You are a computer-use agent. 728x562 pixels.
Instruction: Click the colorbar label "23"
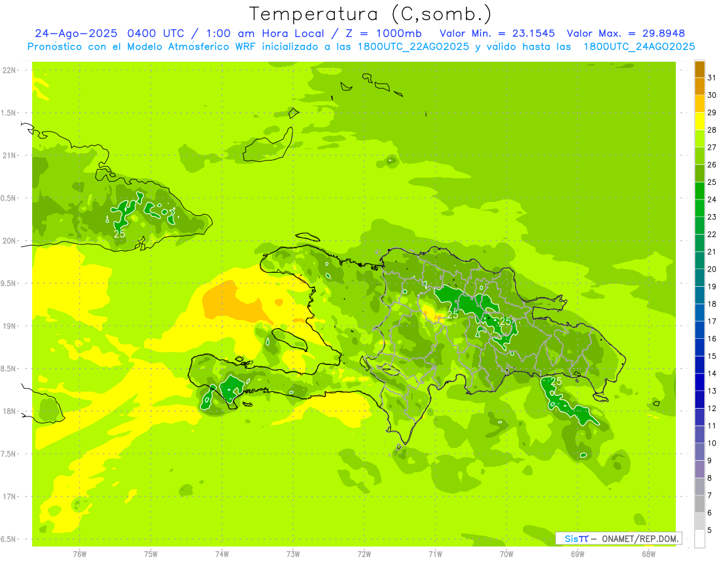712,217
